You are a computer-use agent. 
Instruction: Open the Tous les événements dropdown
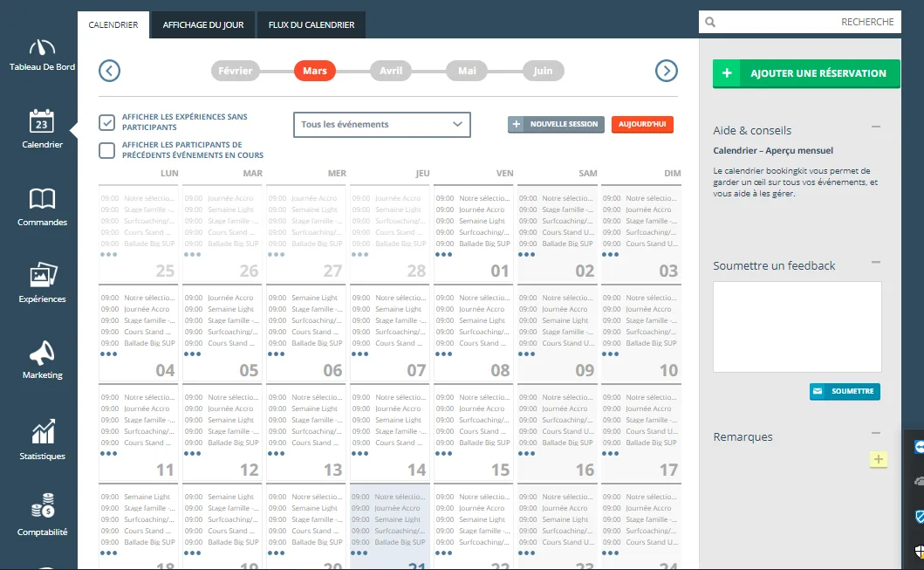382,124
